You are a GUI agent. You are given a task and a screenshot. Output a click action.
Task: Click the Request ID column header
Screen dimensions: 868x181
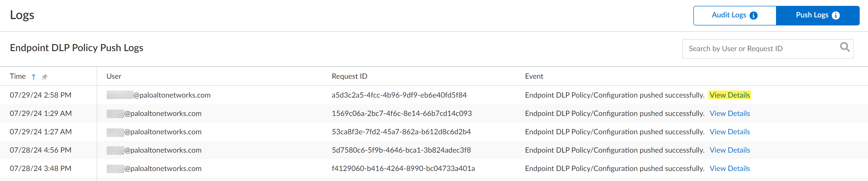click(x=349, y=77)
